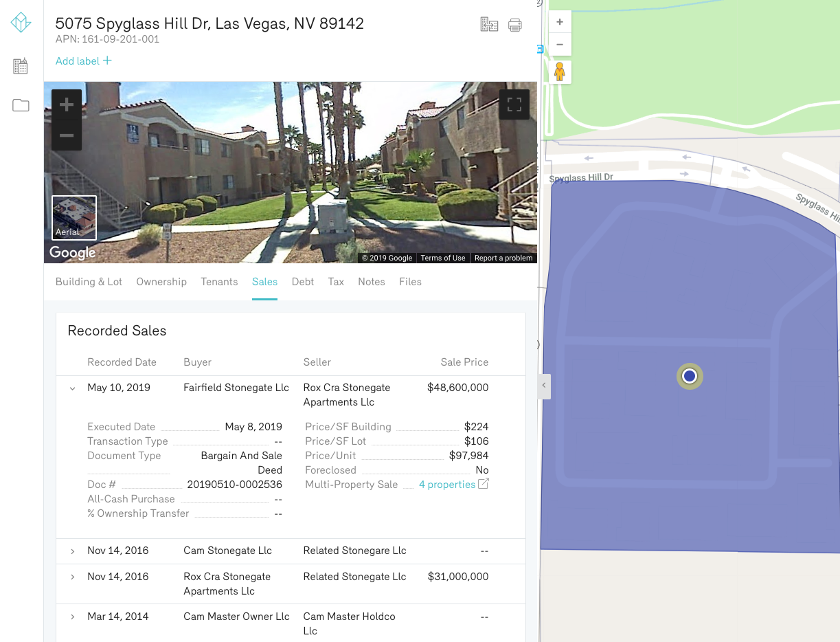Collapse the May 10, 2019 sale details

pyautogui.click(x=71, y=388)
